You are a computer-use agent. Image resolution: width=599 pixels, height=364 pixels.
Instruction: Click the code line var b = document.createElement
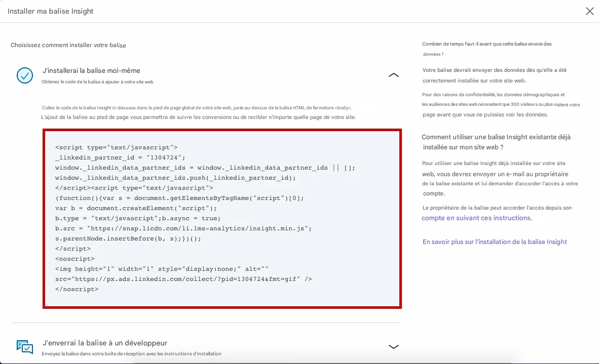tap(136, 209)
